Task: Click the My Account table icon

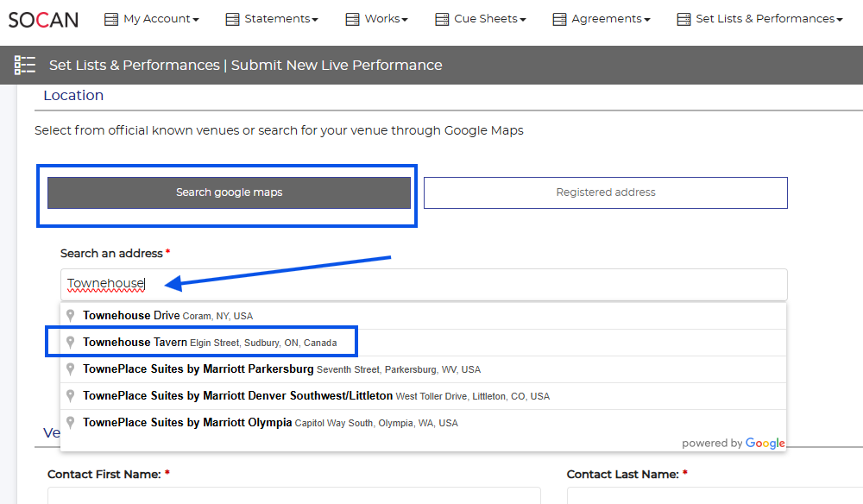Action: click(x=110, y=19)
